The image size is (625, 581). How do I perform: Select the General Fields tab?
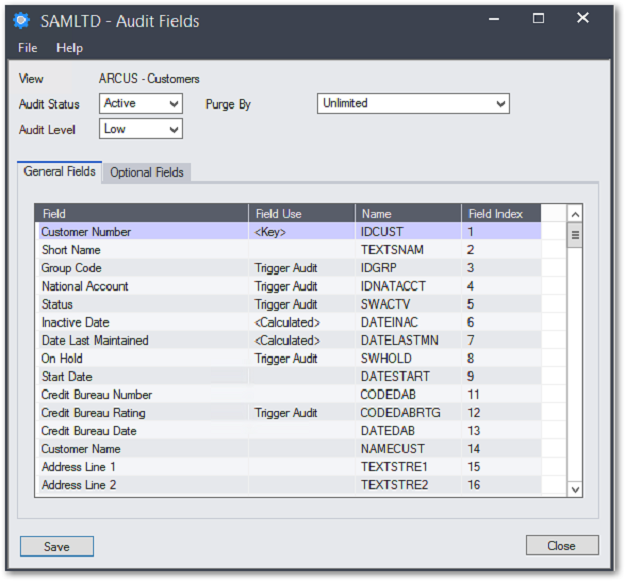pos(60,172)
